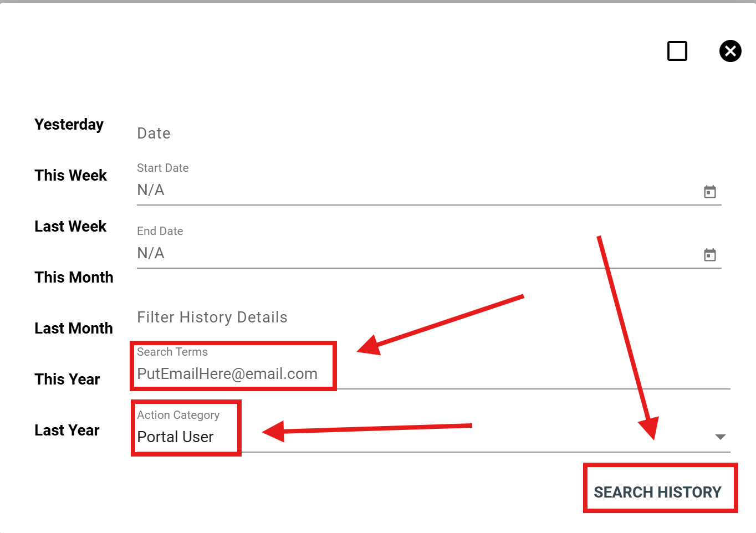Screen dimensions: 756x533
Task: Click the square maximize icon
Action: point(677,51)
